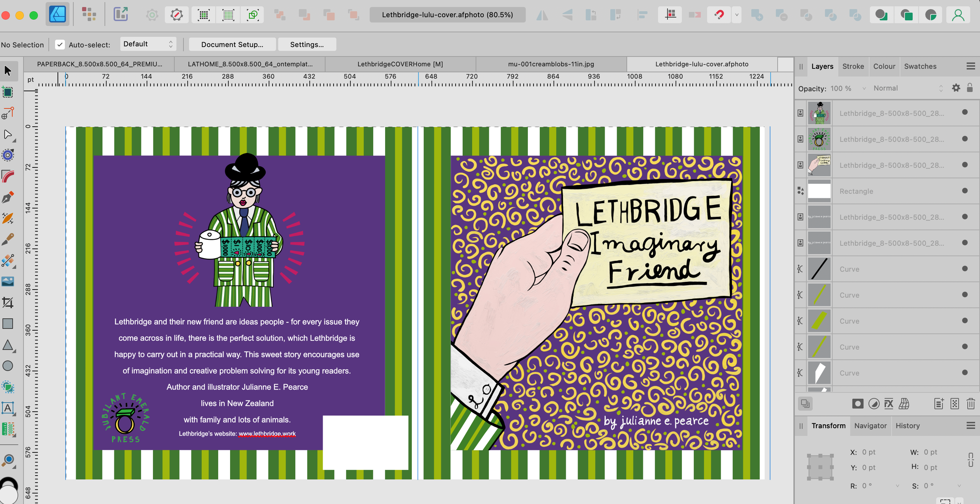Open the Shear value dropdown

[x=959, y=486]
